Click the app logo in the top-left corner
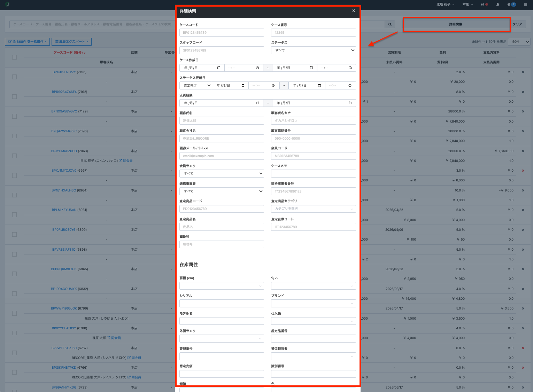This screenshot has width=533, height=392. tap(7, 5)
